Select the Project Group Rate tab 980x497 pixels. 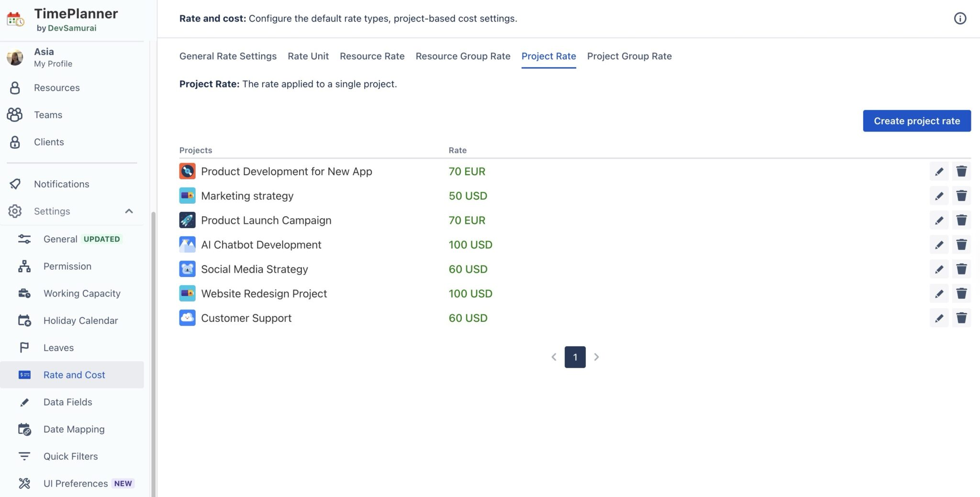tap(629, 56)
